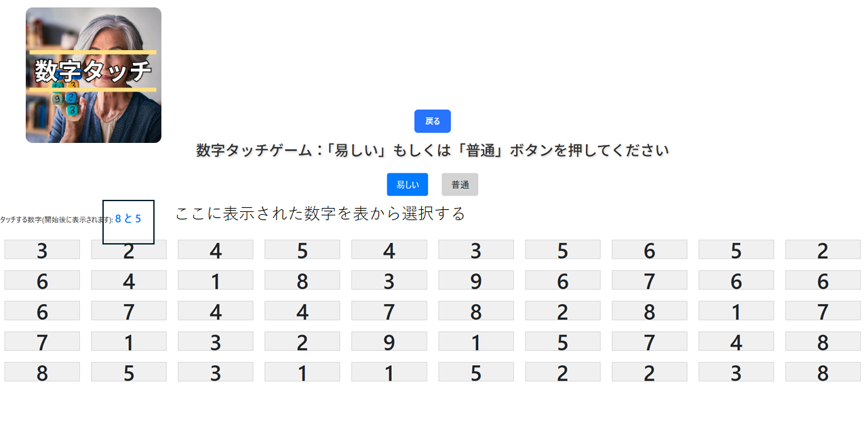Click the 戻る back button
The image size is (868, 422).
[432, 121]
